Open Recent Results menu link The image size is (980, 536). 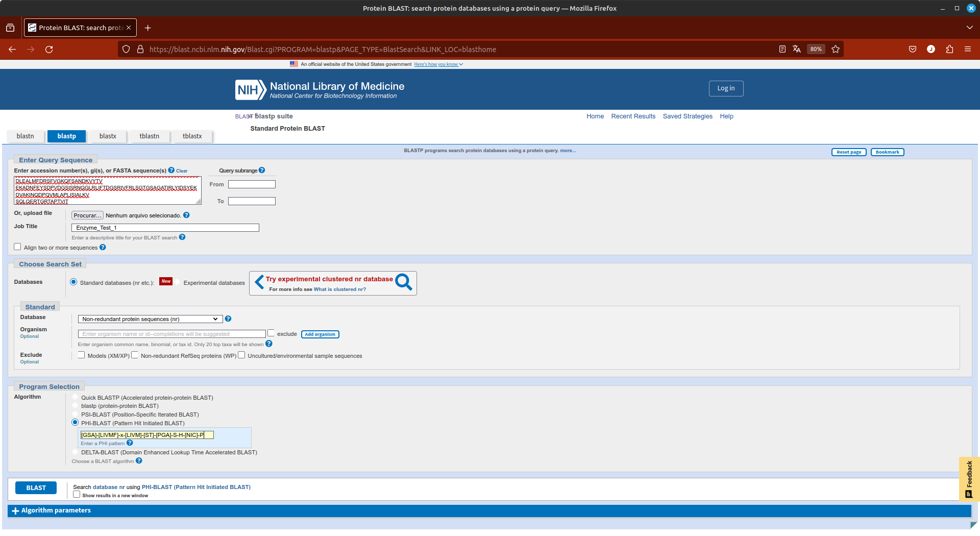pyautogui.click(x=633, y=116)
